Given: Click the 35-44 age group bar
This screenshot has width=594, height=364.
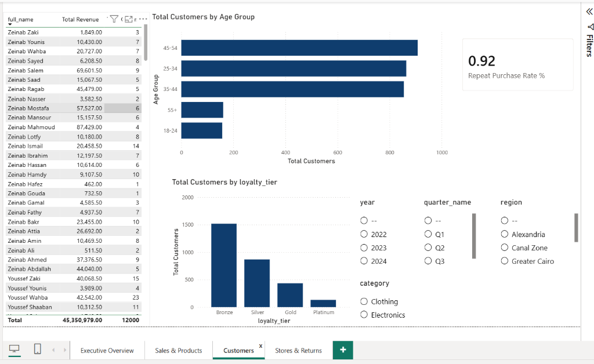Looking at the screenshot, I should [292, 89].
